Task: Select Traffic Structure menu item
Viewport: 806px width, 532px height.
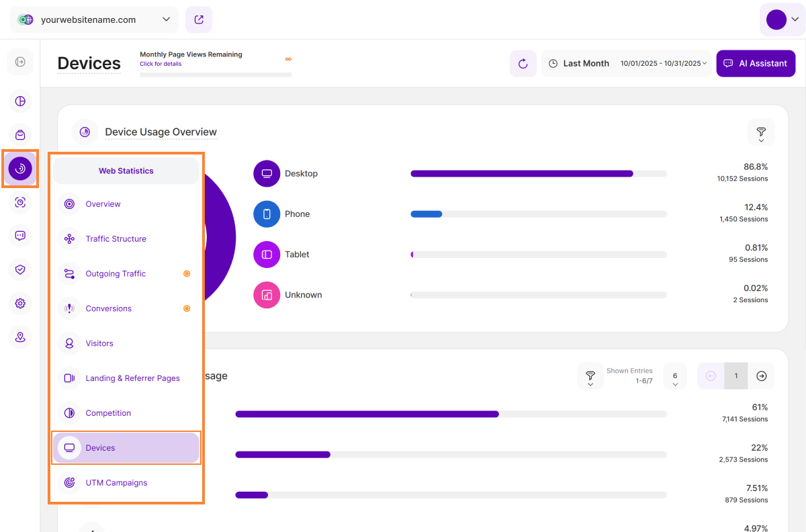Action: pyautogui.click(x=116, y=239)
